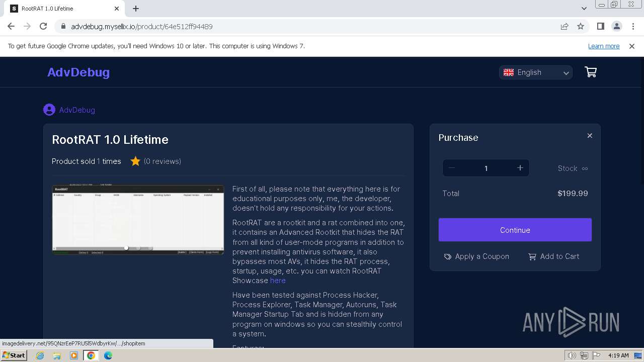Click the quantity input field
Viewport: 644px width, 362px height.
[x=486, y=168]
